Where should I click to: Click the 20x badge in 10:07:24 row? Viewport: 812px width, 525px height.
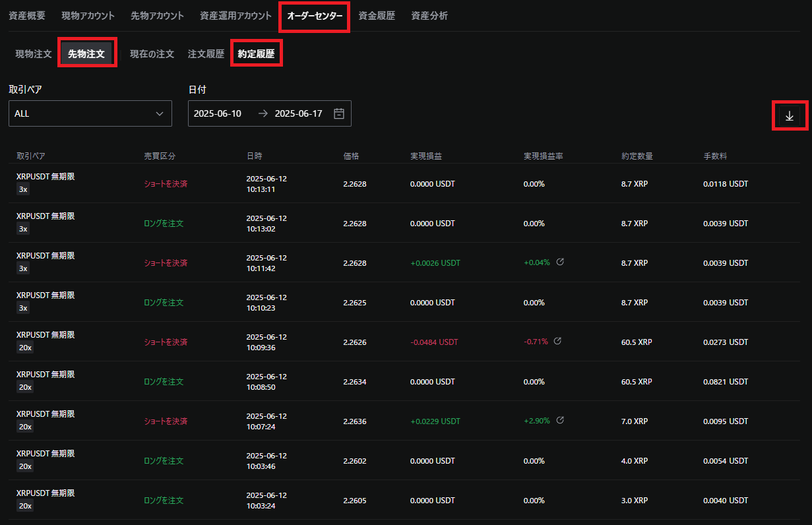25,427
